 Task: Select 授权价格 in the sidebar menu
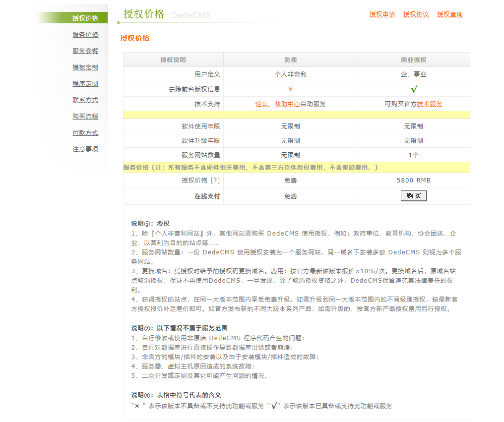[x=85, y=18]
